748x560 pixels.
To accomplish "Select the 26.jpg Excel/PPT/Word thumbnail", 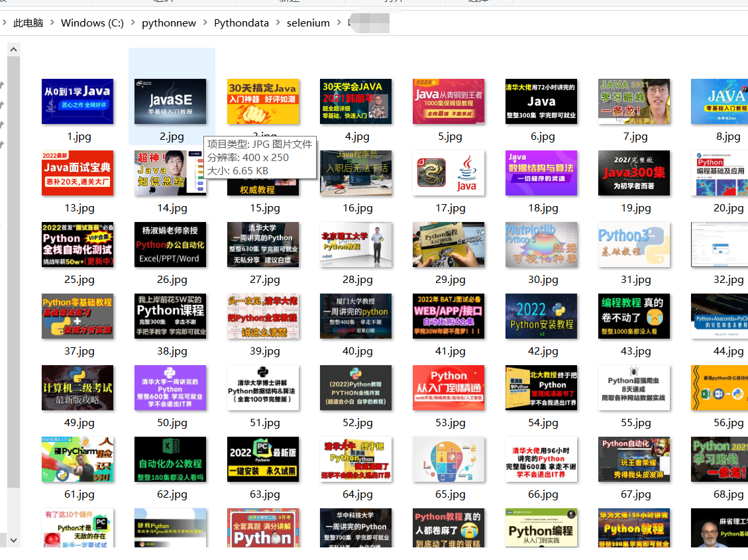I will [170, 245].
